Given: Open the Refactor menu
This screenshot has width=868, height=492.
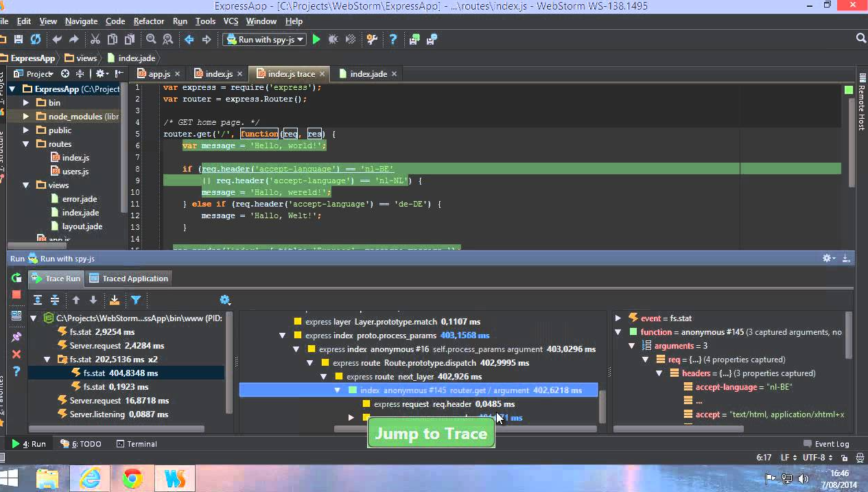Looking at the screenshot, I should coord(149,21).
